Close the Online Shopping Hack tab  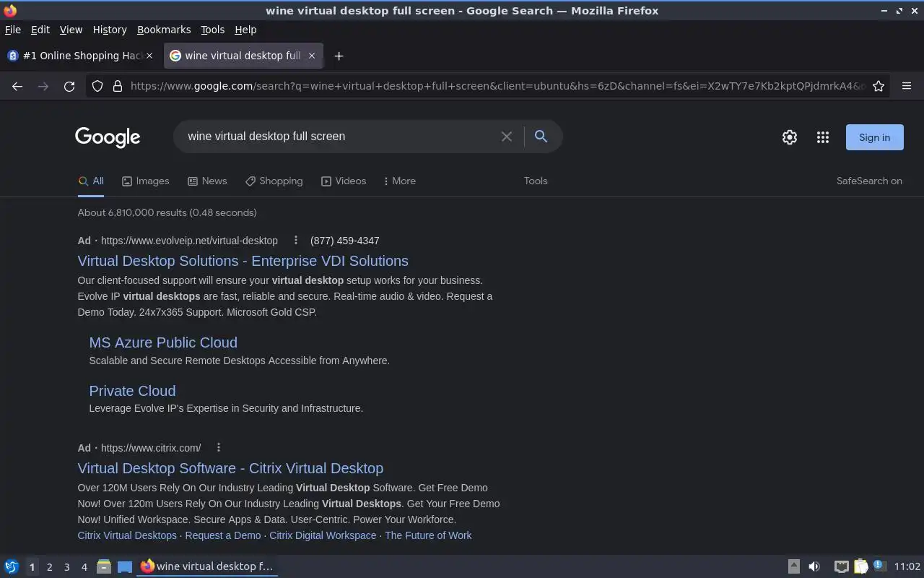point(149,56)
